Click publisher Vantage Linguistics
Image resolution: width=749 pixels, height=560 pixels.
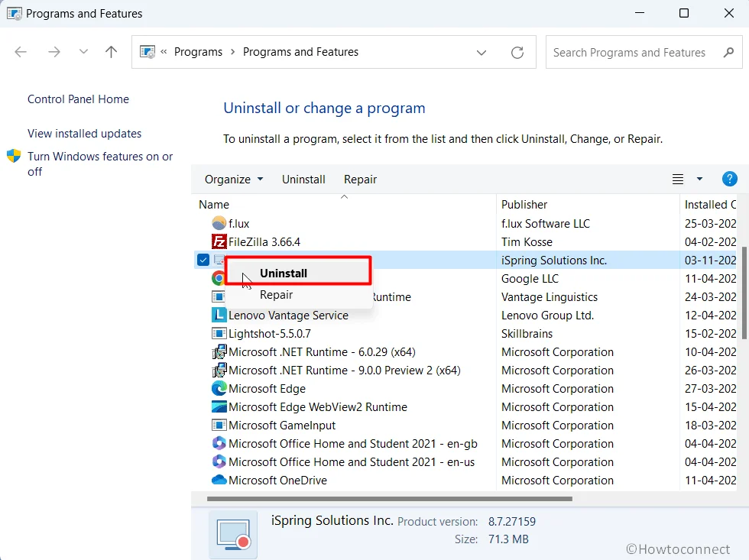[550, 296]
